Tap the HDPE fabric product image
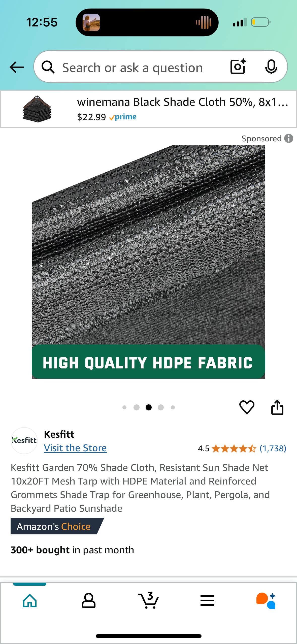Viewport: 297px width, 644px height. click(148, 262)
